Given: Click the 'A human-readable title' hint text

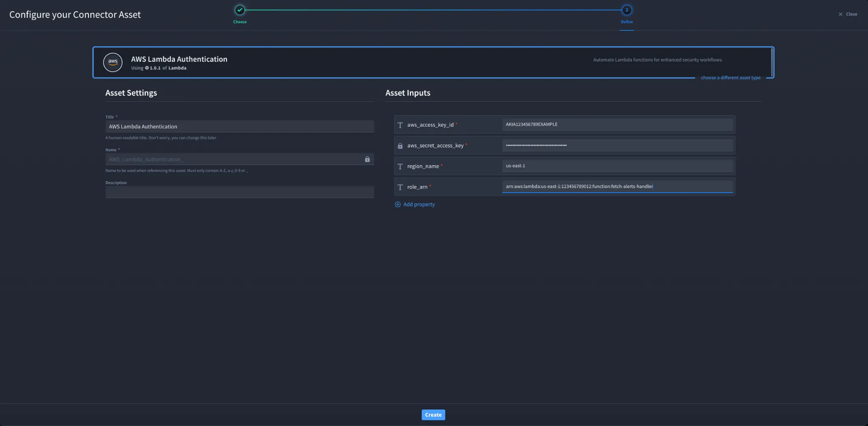Looking at the screenshot, I should tap(161, 138).
